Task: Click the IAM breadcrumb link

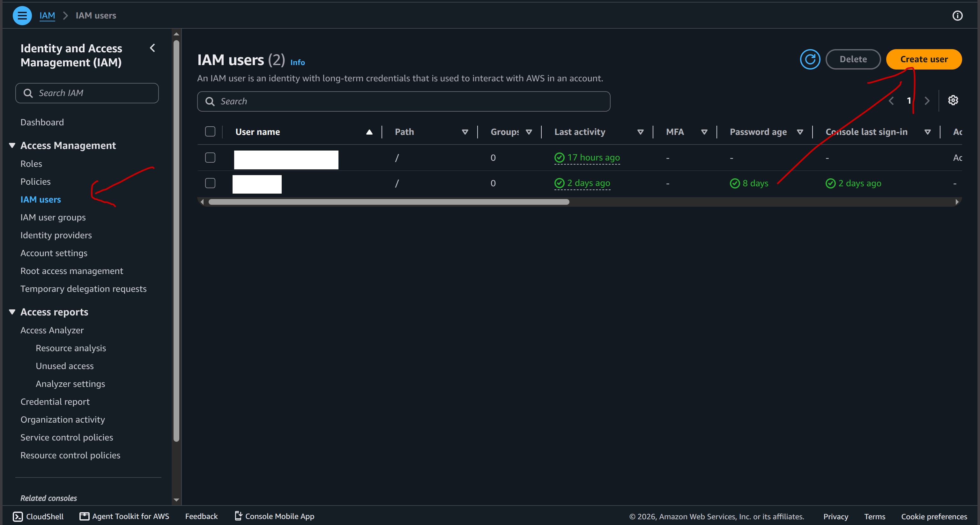Action: 47,16
